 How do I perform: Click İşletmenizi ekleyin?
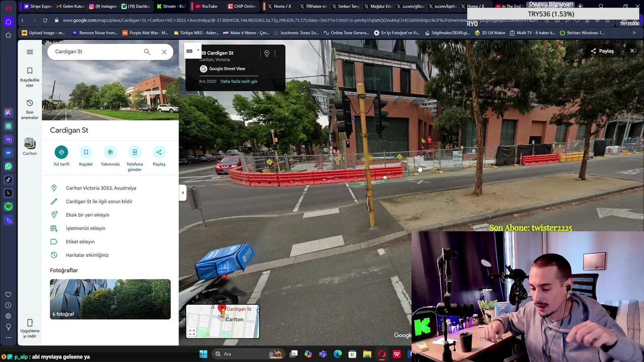(110, 228)
